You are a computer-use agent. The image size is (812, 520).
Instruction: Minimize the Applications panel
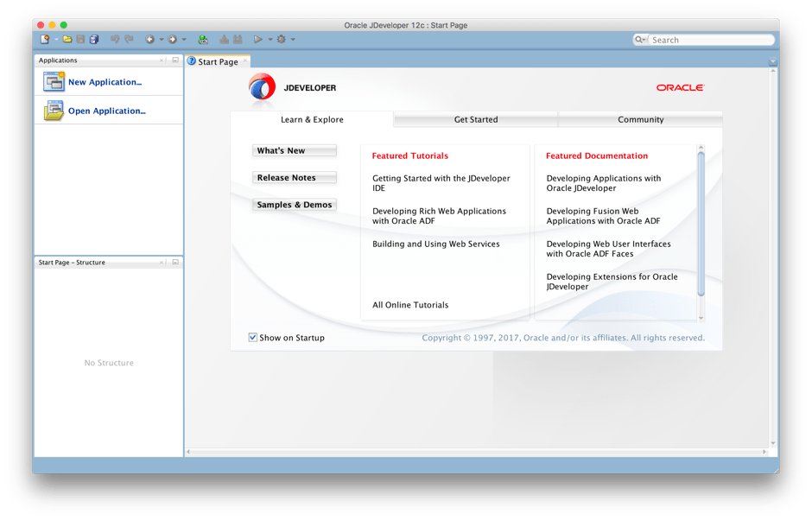(175, 60)
